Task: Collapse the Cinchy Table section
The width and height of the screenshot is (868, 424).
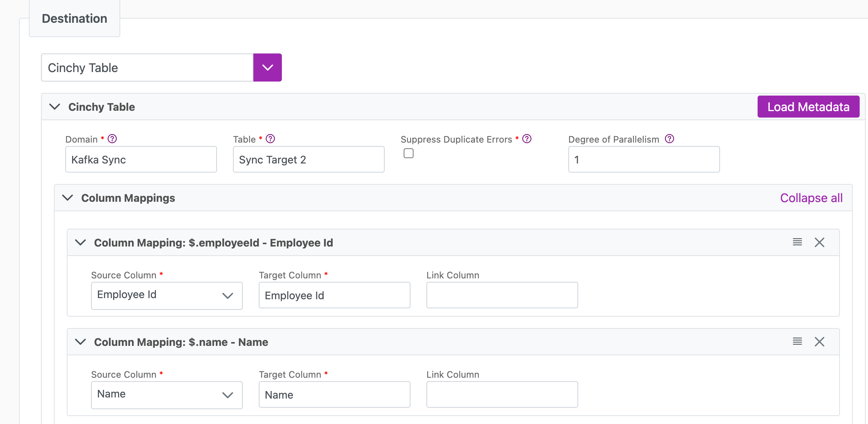Action: pos(55,107)
